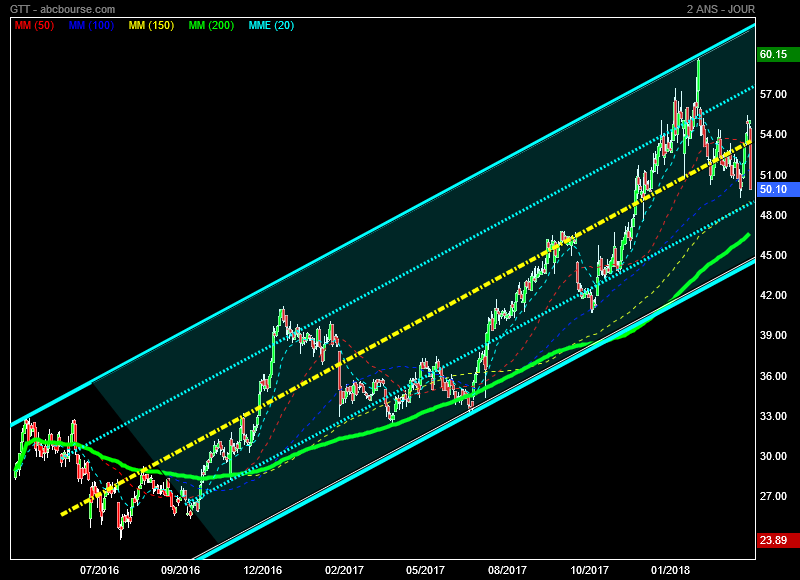This screenshot has height=580, width=800.
Task: Click the 08/2017 date axis label
Action: coord(507,570)
